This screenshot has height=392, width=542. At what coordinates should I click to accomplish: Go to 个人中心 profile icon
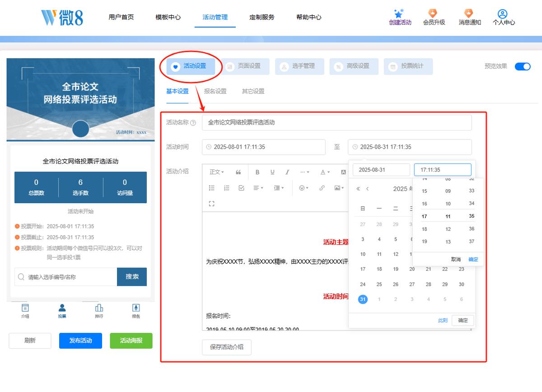pos(503,14)
